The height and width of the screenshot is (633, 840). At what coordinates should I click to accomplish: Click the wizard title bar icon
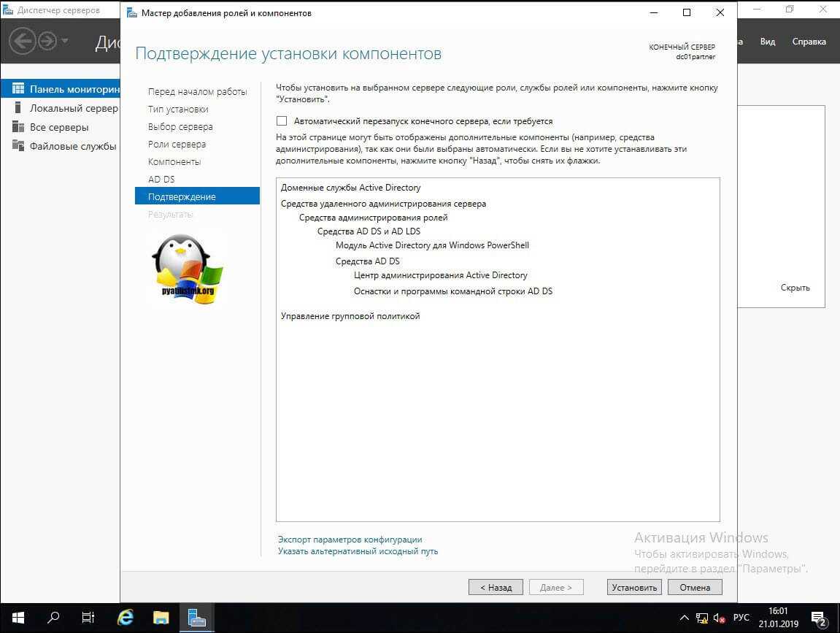coord(132,13)
